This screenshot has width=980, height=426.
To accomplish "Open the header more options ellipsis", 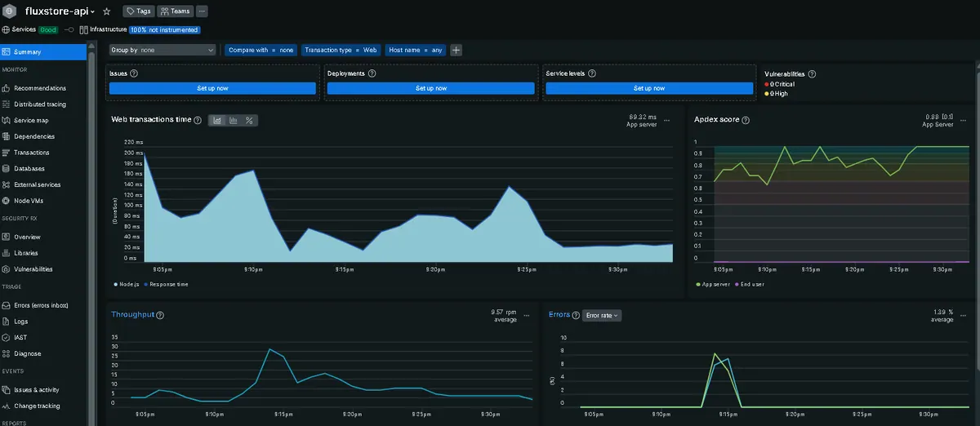I will (202, 11).
